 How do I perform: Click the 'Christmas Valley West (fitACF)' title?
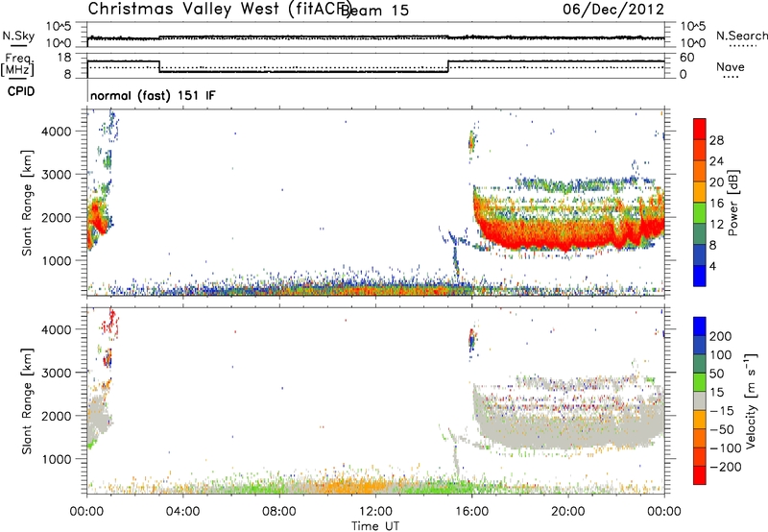click(219, 10)
